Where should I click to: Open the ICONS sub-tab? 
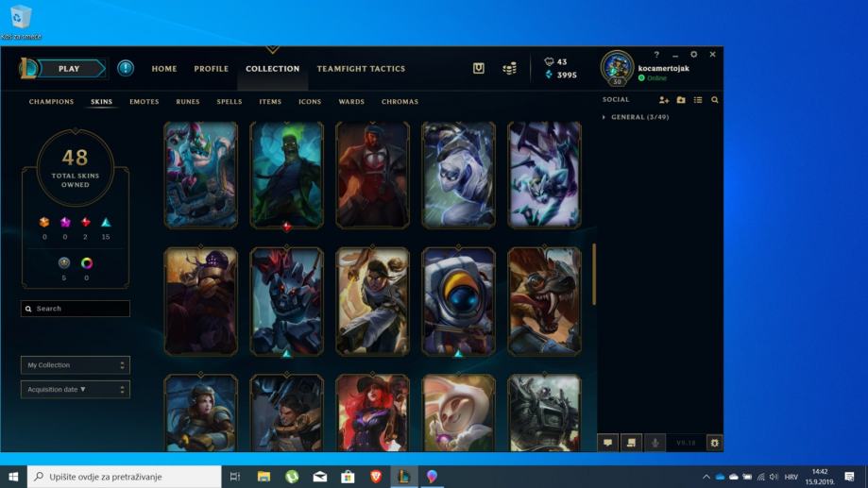tap(310, 102)
